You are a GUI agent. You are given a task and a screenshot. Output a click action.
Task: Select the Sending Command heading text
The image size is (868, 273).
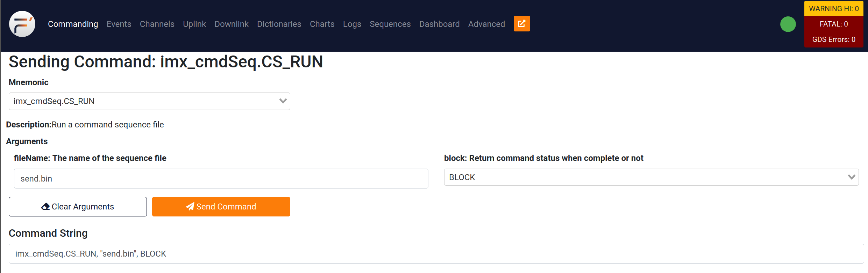pos(166,62)
